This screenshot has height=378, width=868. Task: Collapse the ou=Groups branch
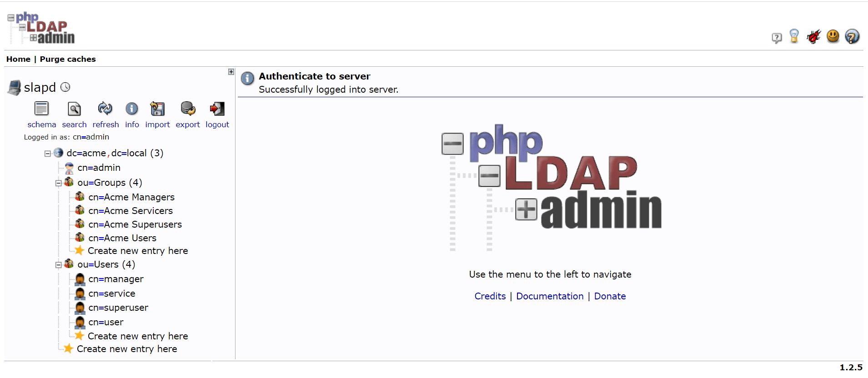coord(58,184)
